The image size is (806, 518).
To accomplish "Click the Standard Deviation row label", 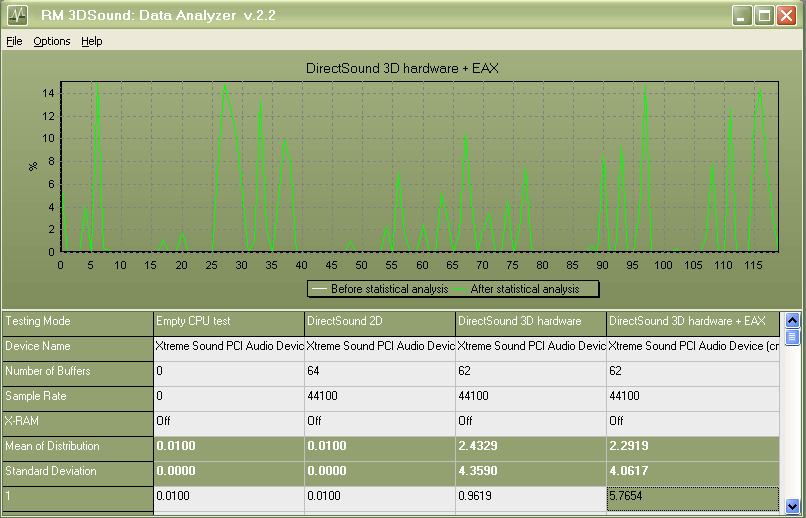I will [x=76, y=470].
